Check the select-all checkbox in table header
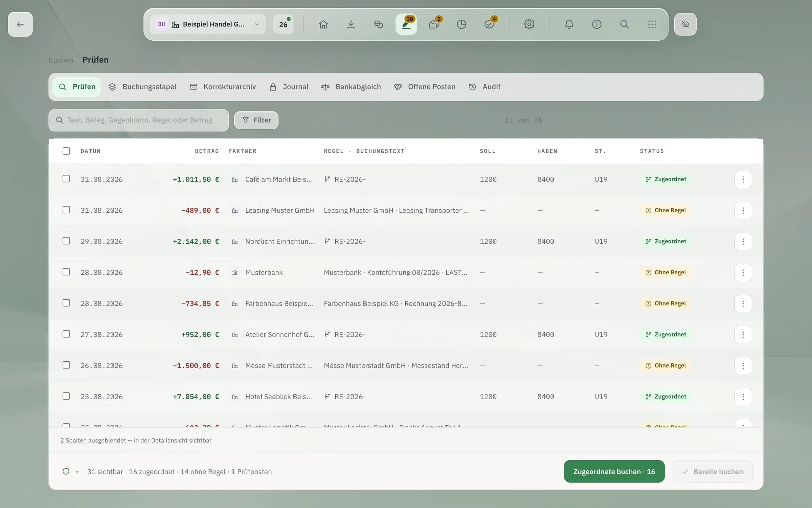 [66, 151]
